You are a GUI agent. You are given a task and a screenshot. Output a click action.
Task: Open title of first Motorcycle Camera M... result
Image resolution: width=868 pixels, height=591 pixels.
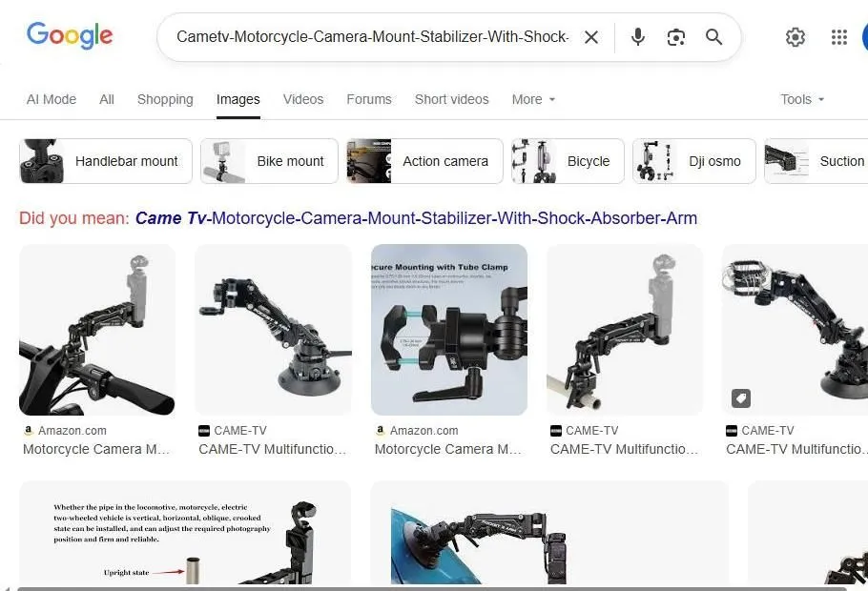[x=96, y=449]
